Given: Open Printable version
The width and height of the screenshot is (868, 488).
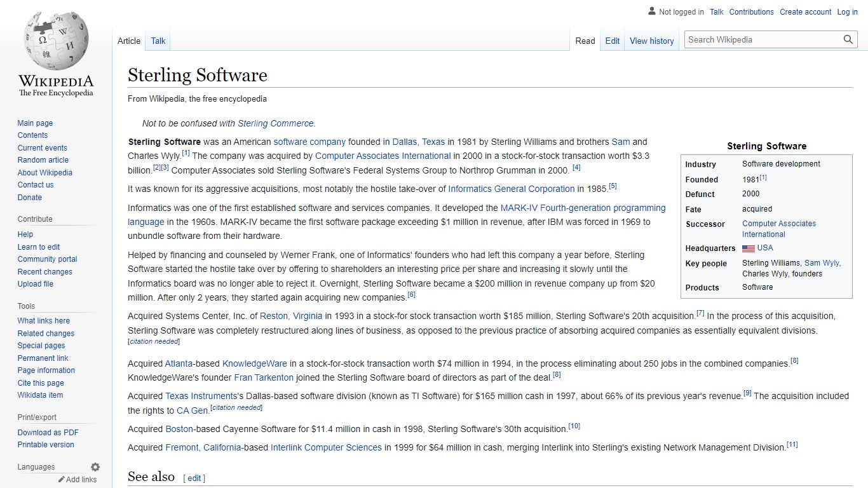Looking at the screenshot, I should 46,445.
